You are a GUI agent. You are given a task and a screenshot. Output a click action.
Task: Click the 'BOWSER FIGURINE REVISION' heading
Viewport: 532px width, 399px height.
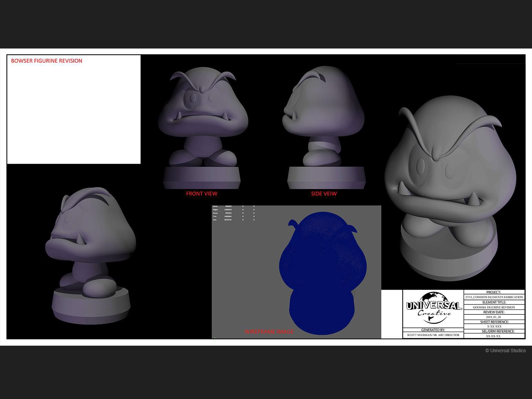46,61
